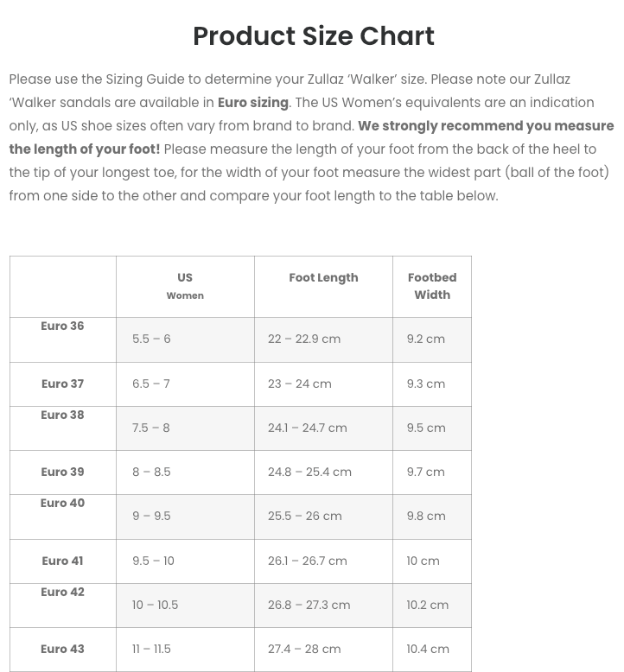The width and height of the screenshot is (624, 672).
Task: Click the Euro 37 row label
Action: pos(62,384)
